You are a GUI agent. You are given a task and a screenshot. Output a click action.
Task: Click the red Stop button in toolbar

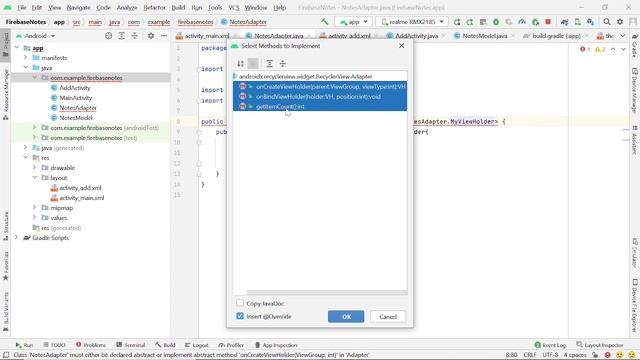pos(548,22)
